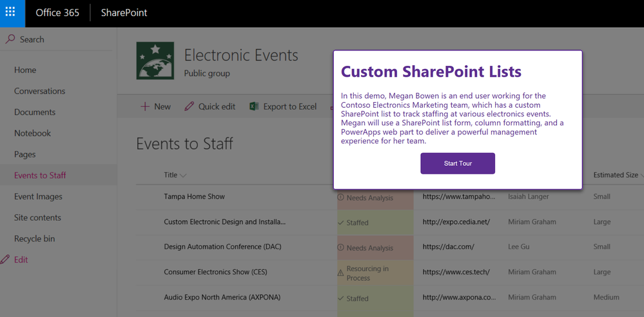Expand the Title column dropdown
This screenshot has width=644, height=317.
coord(183,175)
